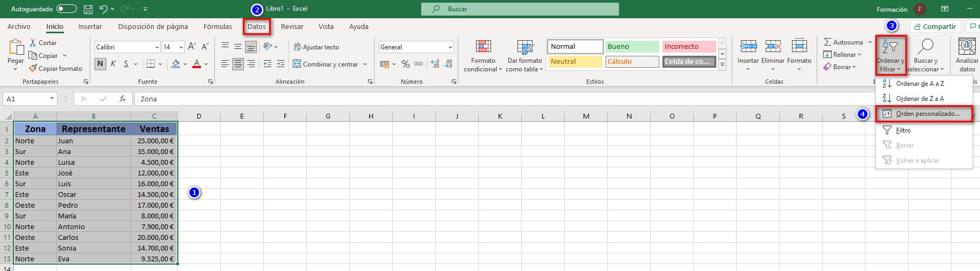Screen dimensions: 980x271
Task: Expand the font size dropdown
Action: 181,47
